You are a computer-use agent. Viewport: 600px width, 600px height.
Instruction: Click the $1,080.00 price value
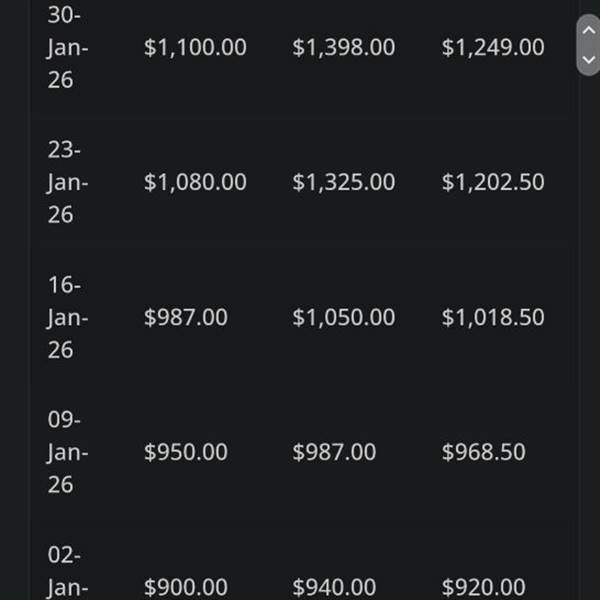tap(195, 182)
